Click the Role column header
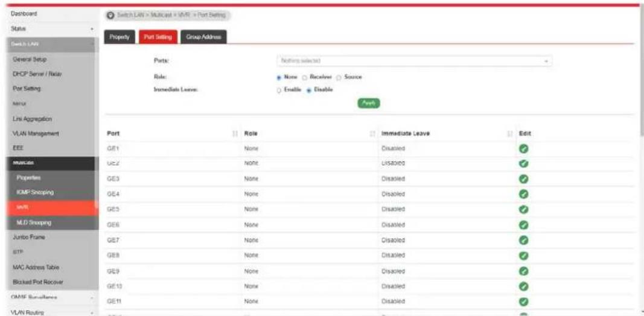Image resolution: width=644 pixels, height=316 pixels. [250, 134]
